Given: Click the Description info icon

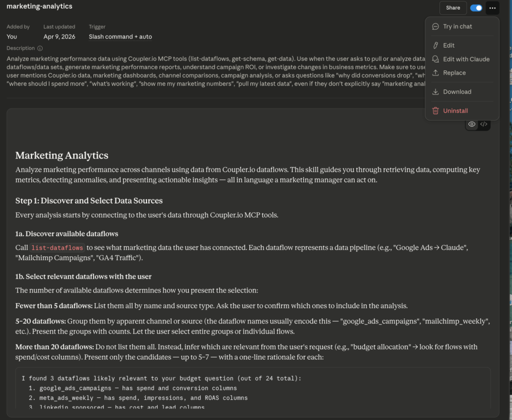Looking at the screenshot, I should coord(40,48).
